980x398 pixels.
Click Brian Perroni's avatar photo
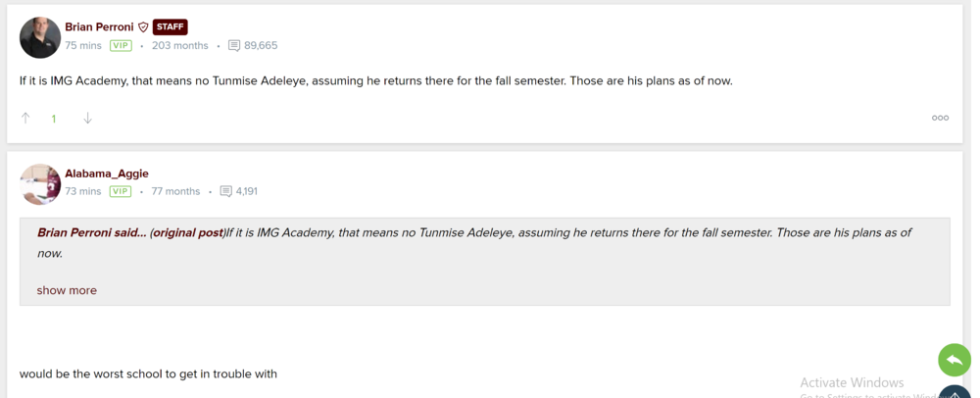pos(40,37)
